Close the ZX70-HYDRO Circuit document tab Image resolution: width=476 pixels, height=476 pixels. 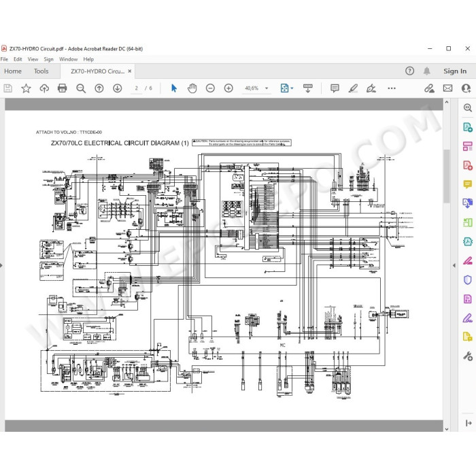pos(130,71)
